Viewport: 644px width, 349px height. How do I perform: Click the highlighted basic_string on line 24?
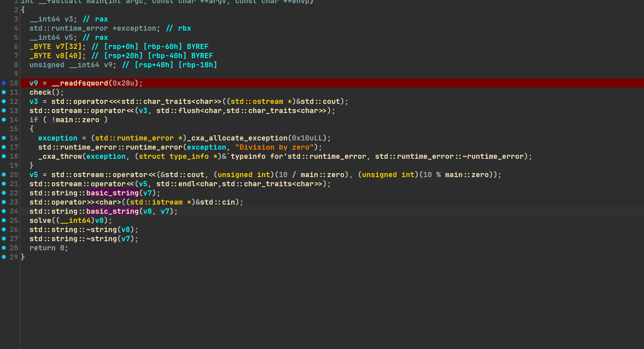click(113, 211)
